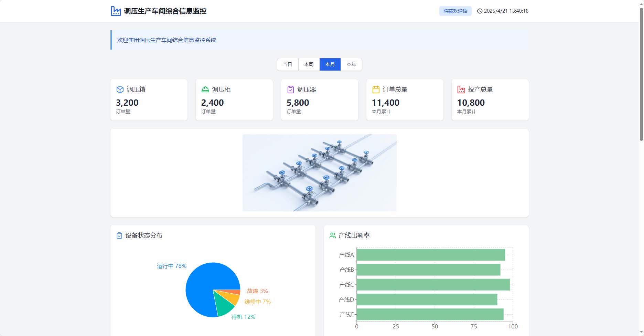The width and height of the screenshot is (644, 336).
Task: Click the pipeline valves product image
Action: 320,173
